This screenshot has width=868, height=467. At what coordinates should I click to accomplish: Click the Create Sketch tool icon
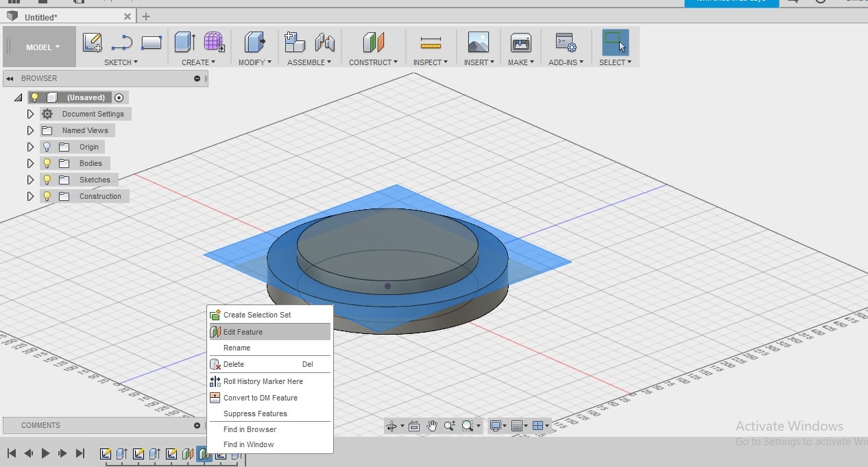(x=93, y=43)
